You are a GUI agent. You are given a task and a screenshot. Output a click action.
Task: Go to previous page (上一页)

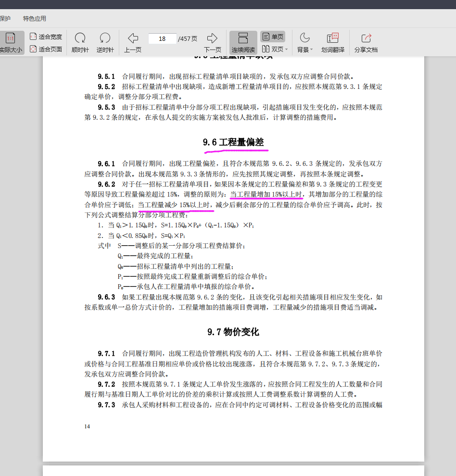pos(133,43)
